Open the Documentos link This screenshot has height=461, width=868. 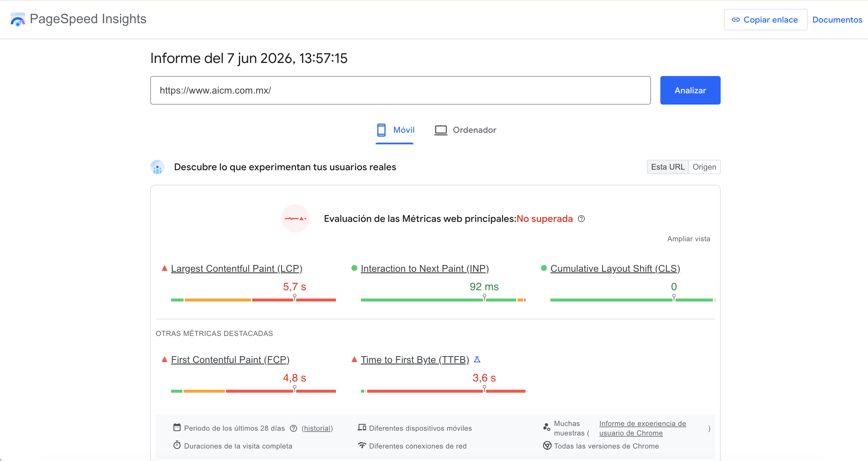[x=837, y=20]
